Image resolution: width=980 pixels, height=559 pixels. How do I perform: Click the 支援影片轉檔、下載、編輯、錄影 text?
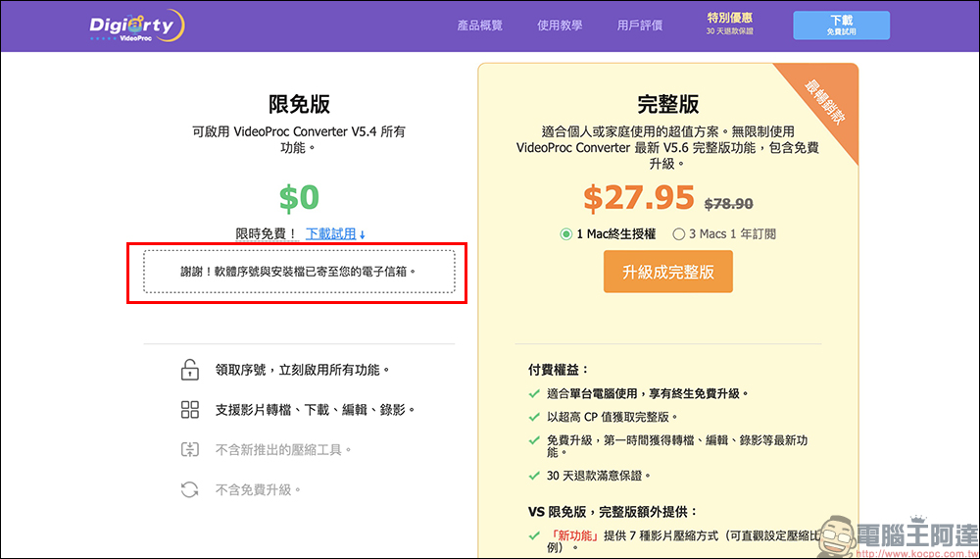(x=316, y=410)
